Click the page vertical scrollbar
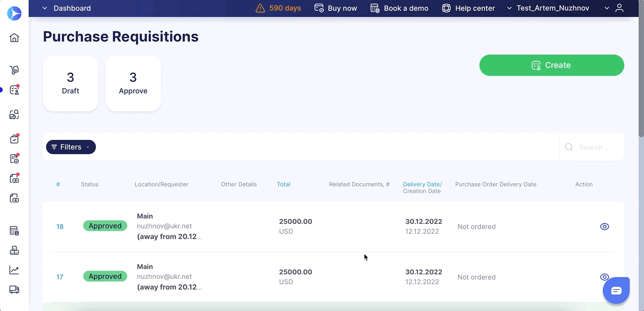This screenshot has height=311, width=644. pyautogui.click(x=641, y=69)
